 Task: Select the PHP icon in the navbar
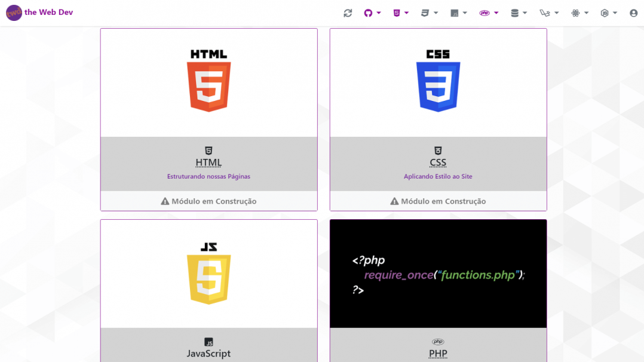click(x=485, y=12)
